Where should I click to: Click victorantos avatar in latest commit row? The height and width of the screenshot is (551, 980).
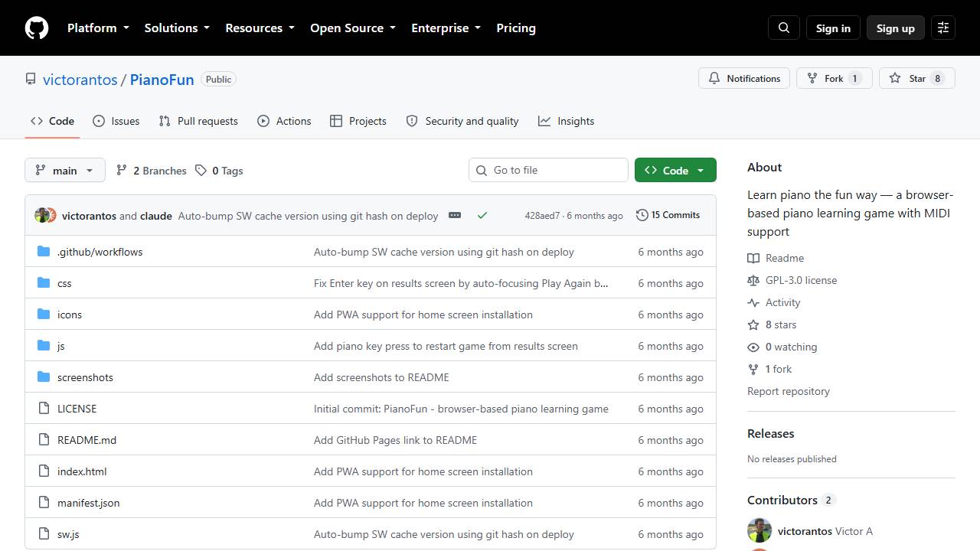click(x=41, y=216)
